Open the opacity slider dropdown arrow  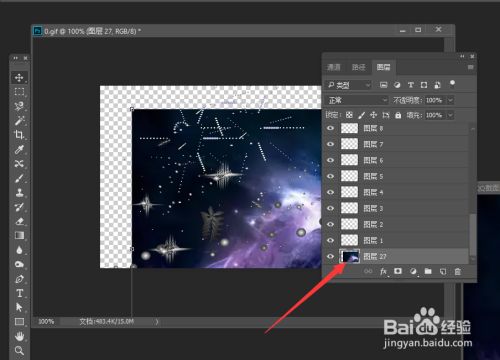point(451,100)
